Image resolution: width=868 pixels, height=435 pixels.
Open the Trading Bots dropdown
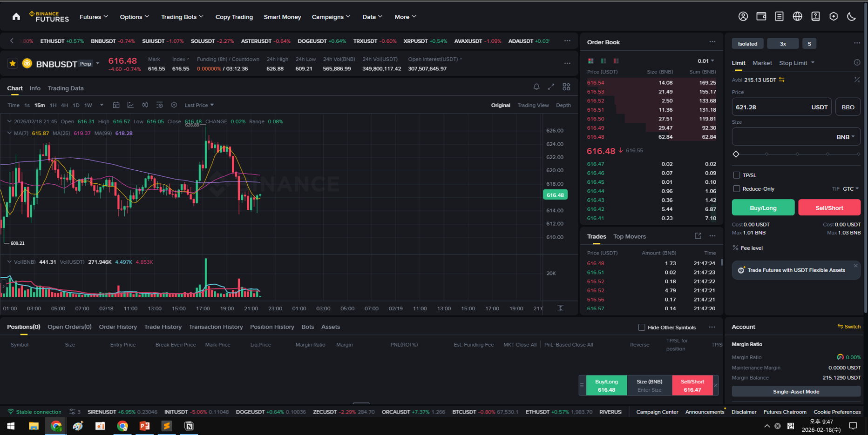click(x=182, y=17)
